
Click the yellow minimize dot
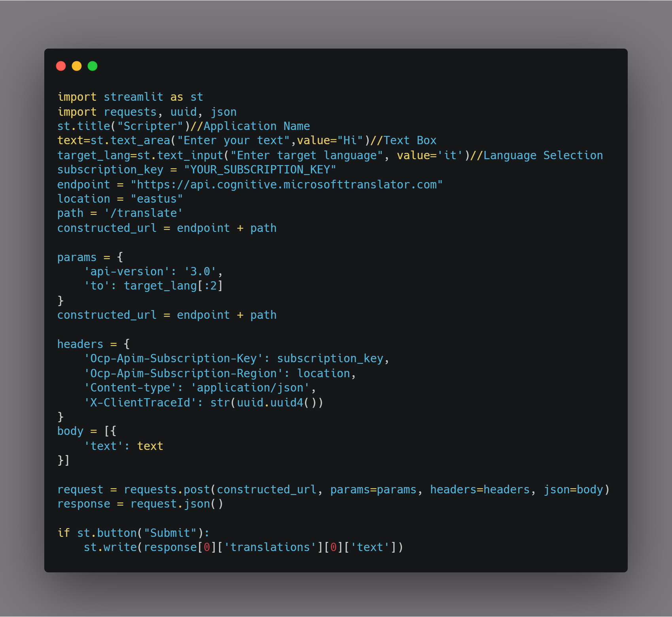77,66
